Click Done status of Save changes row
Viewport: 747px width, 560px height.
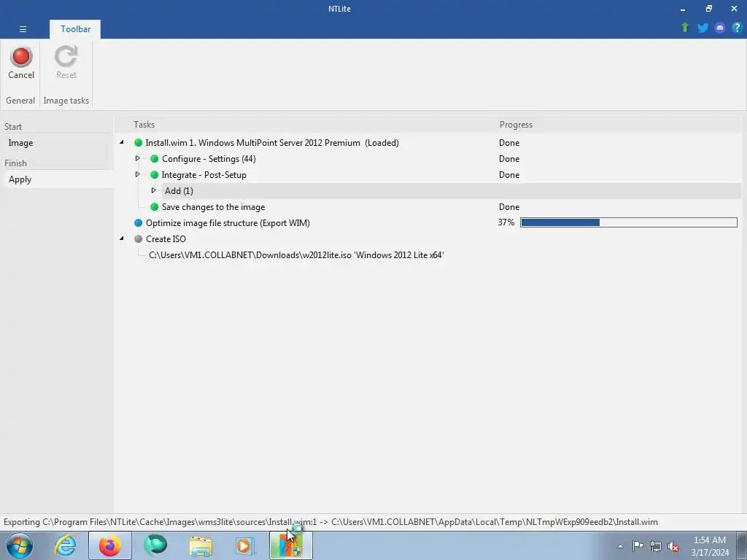coord(509,207)
